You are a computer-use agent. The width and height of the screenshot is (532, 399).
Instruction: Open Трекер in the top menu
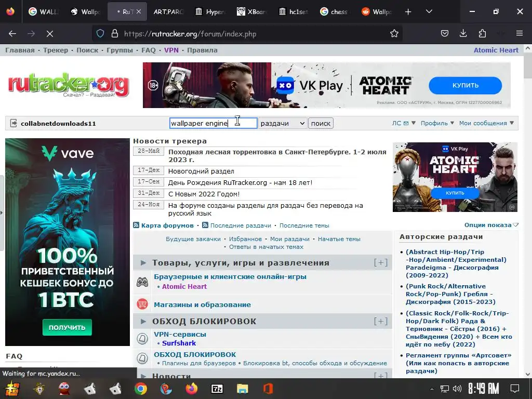click(x=55, y=50)
